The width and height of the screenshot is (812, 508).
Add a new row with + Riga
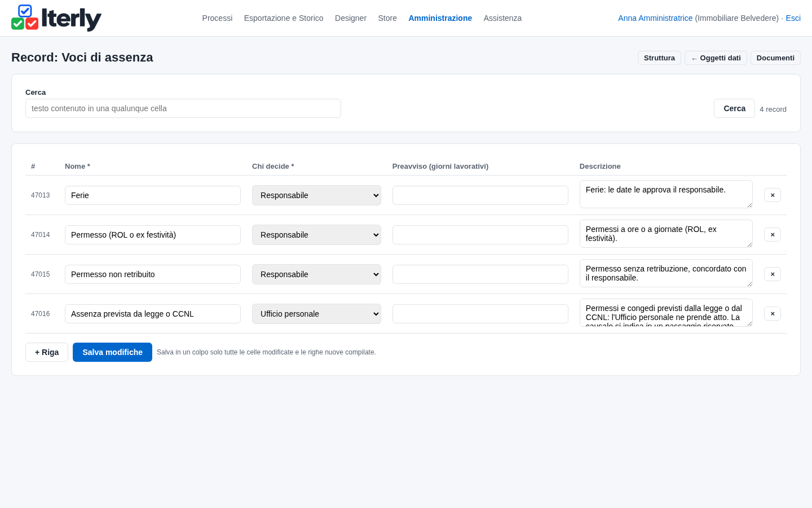tap(47, 352)
